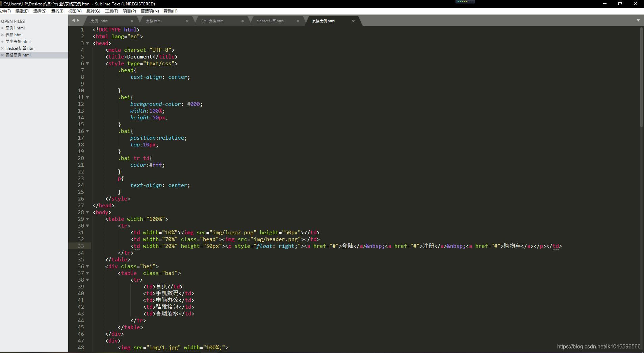Open 案例1.html in the sidebar
Screen dimensions: 644x353
15,28
